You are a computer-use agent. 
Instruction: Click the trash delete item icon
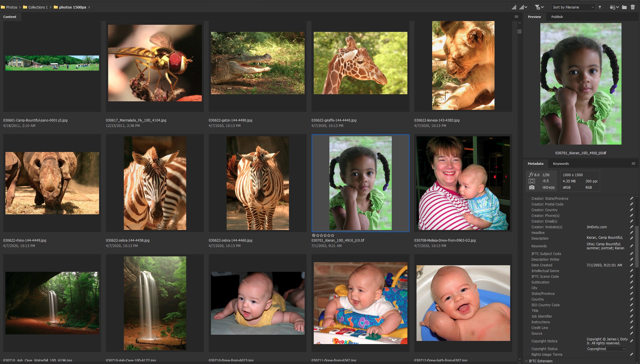tap(633, 7)
